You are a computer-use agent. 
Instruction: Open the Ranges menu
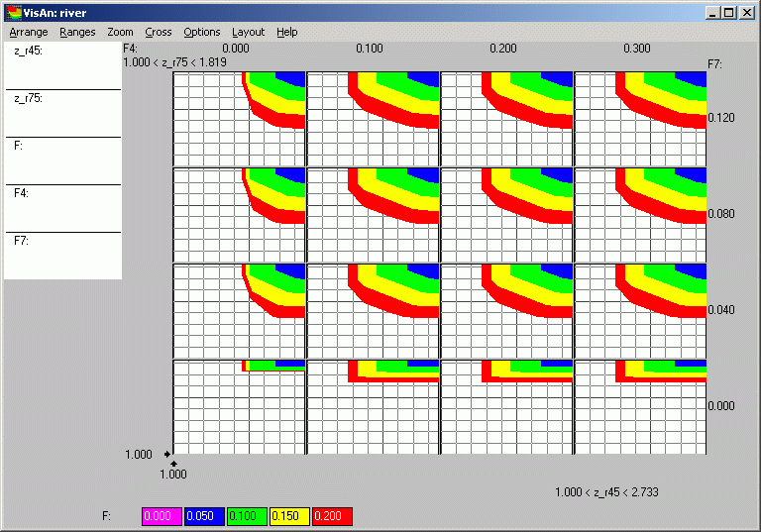pos(77,32)
